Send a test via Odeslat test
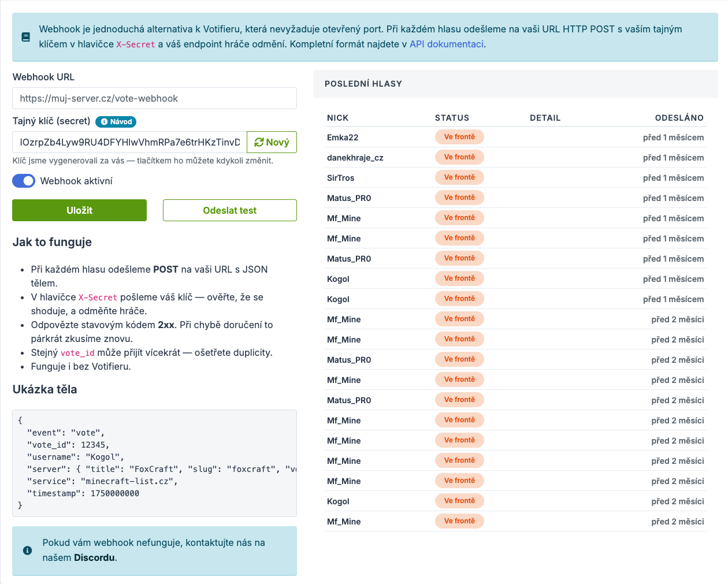 [230, 210]
